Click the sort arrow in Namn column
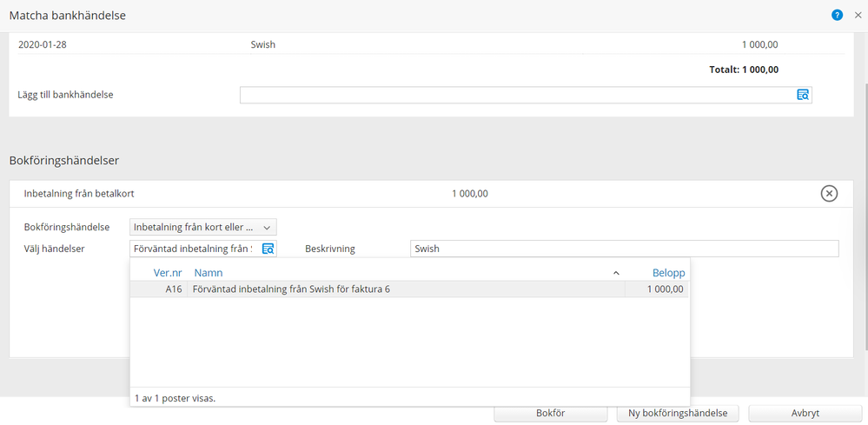This screenshot has width=868, height=425. [x=616, y=273]
